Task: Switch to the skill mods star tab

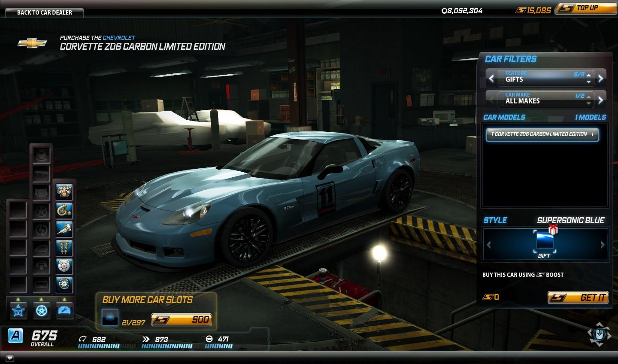Action: tap(18, 310)
